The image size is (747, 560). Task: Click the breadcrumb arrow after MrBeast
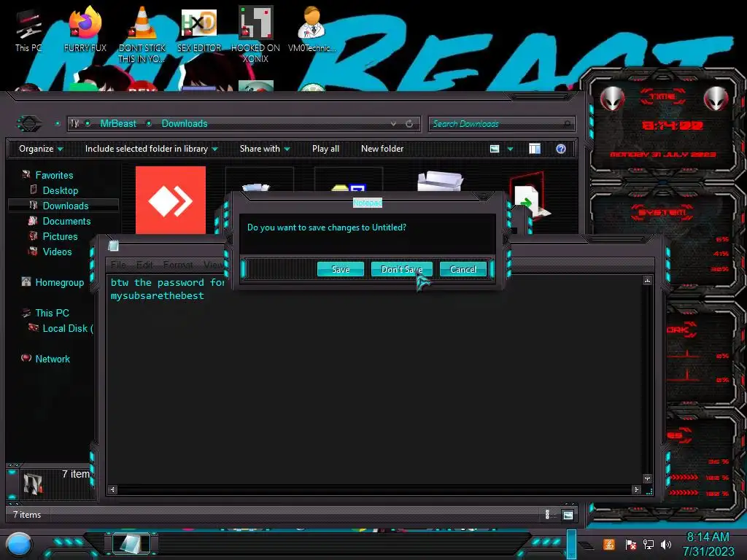click(149, 124)
